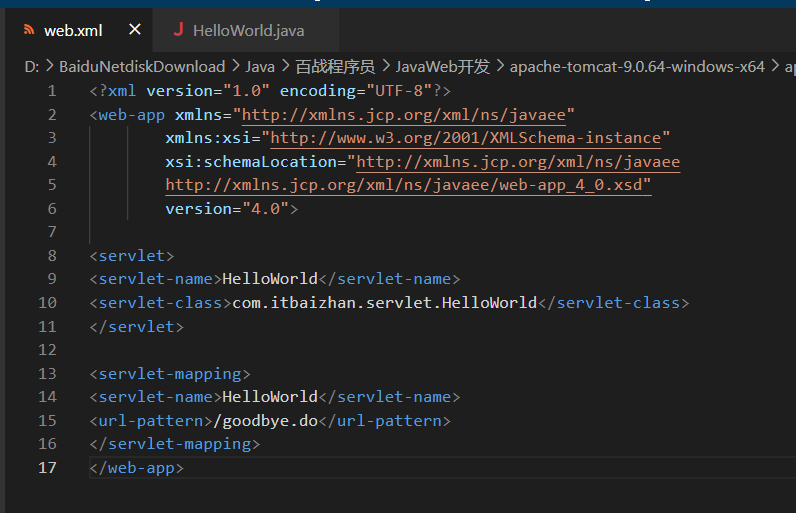Click the version="4.0" attribute

[227, 209]
